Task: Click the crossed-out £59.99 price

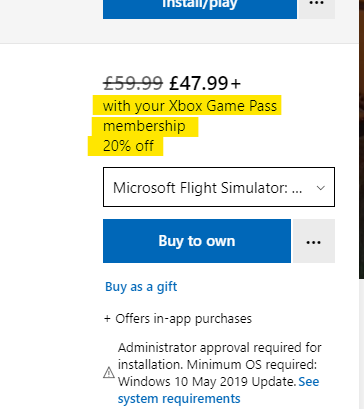Action: tap(133, 83)
